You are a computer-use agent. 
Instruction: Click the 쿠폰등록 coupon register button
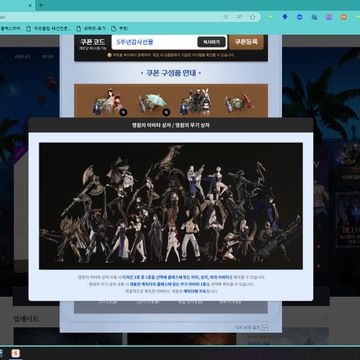246,42
